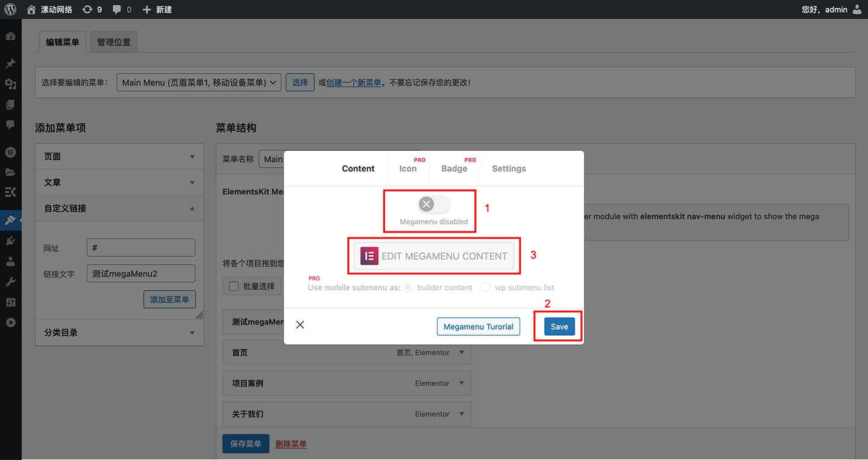The image size is (868, 460).
Task: Open the comments bubble in admin bar
Action: (122, 10)
